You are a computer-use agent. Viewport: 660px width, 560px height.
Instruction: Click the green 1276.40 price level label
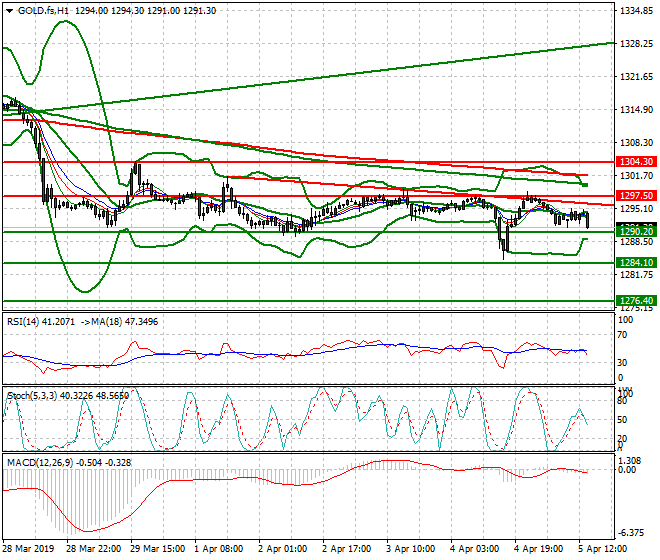pos(636,301)
